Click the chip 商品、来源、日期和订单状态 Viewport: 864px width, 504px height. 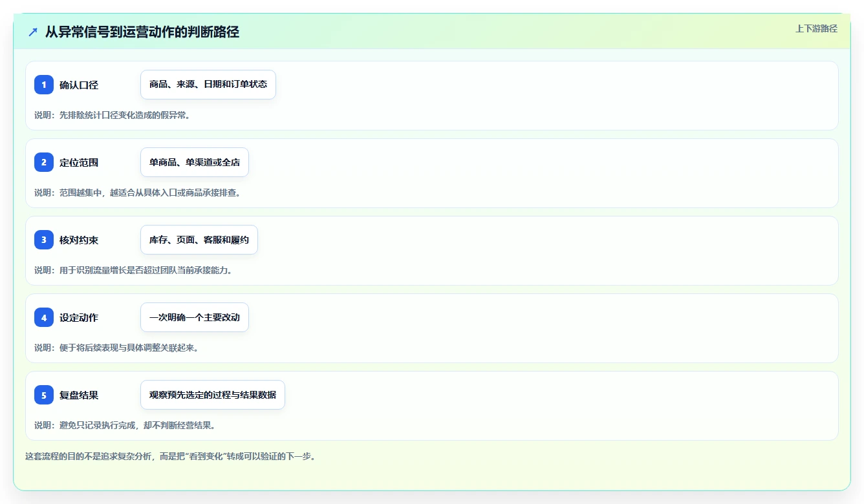208,85
